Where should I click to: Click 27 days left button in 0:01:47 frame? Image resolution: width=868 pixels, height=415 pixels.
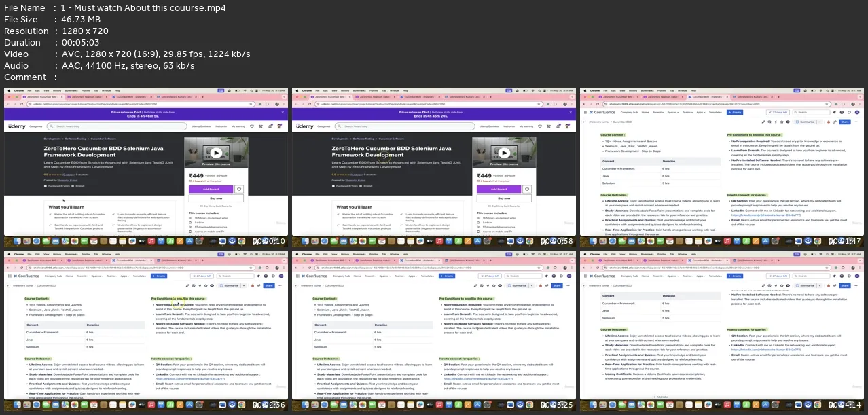click(778, 112)
